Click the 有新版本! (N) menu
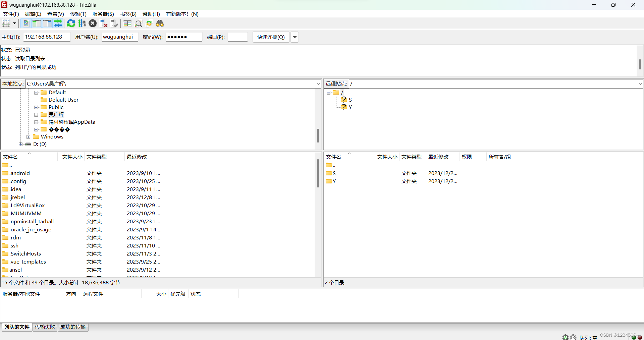This screenshot has width=644, height=340. tap(182, 14)
